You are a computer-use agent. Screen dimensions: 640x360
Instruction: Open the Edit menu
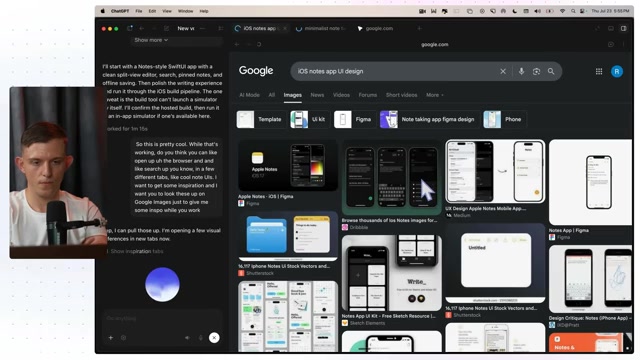152,11
